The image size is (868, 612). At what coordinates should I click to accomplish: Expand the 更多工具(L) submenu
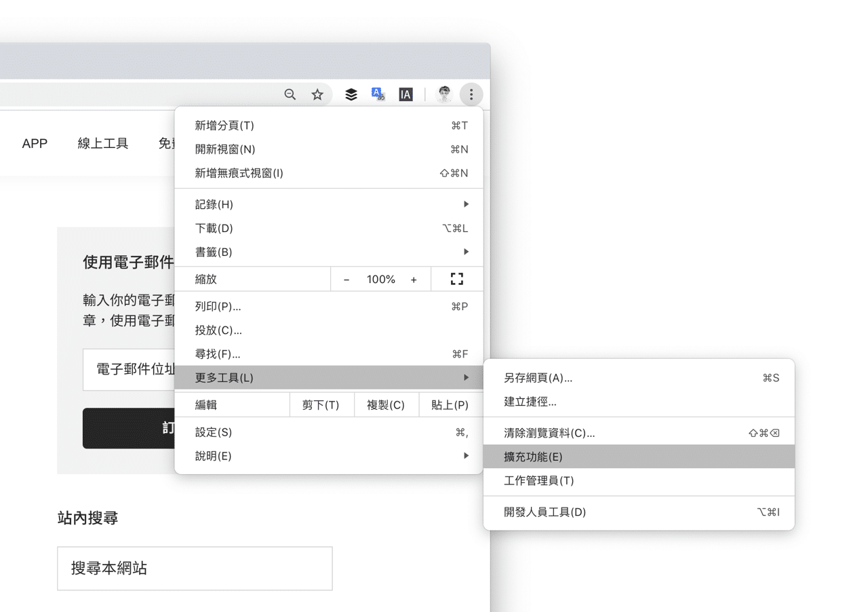(329, 378)
